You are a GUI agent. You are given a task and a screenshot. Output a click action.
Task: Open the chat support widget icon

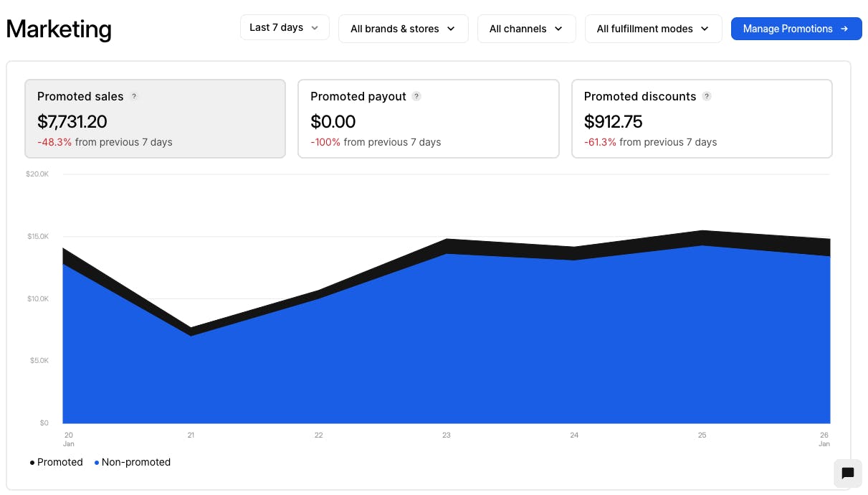click(848, 473)
